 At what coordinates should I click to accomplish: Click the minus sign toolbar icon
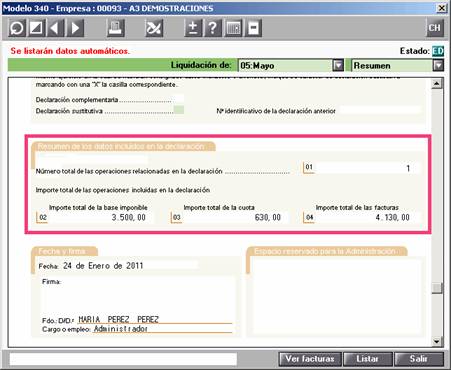[253, 28]
